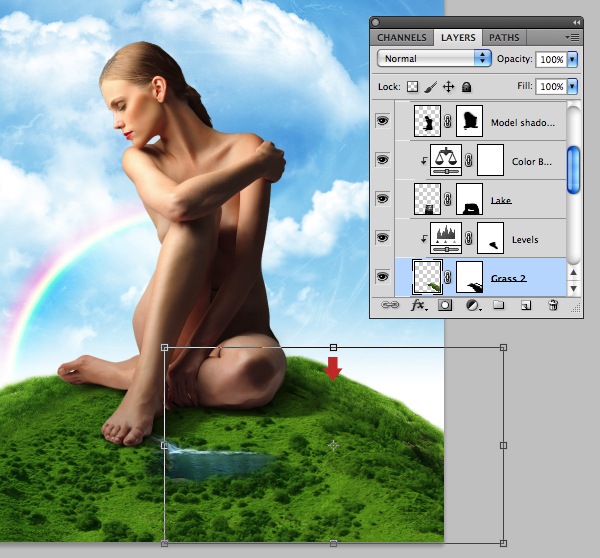Hide the Model shadow layer
The height and width of the screenshot is (558, 600).
382,121
